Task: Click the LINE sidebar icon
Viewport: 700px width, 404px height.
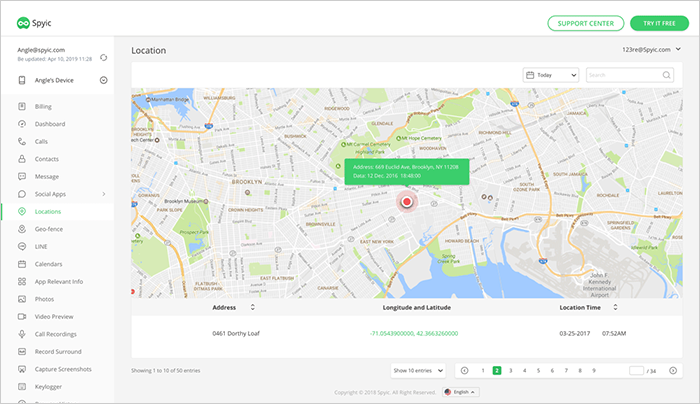Action: [x=22, y=246]
